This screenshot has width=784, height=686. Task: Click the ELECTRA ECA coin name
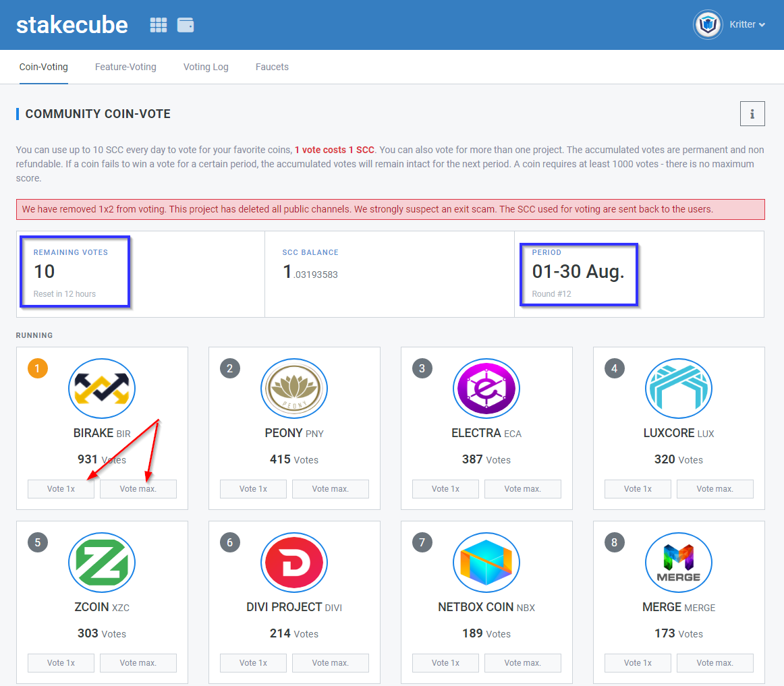tap(486, 433)
